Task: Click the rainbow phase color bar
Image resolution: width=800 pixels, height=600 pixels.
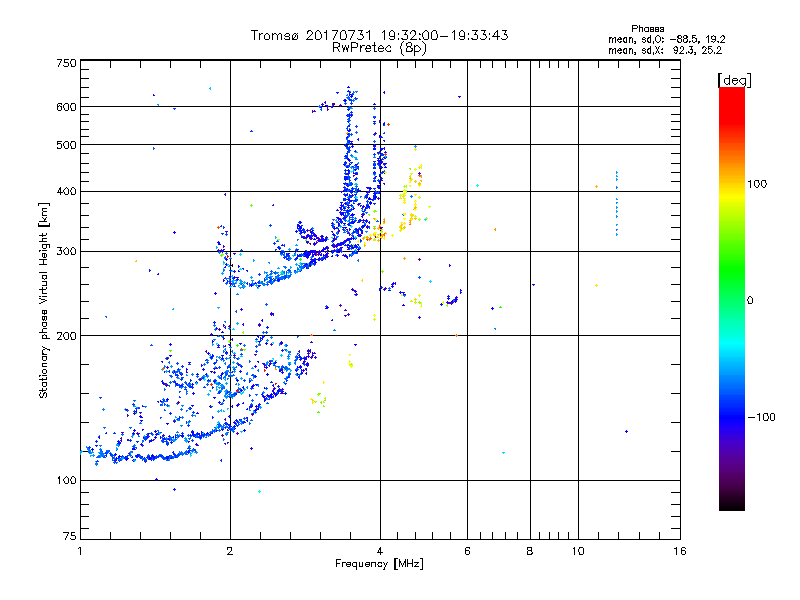Action: (x=732, y=298)
